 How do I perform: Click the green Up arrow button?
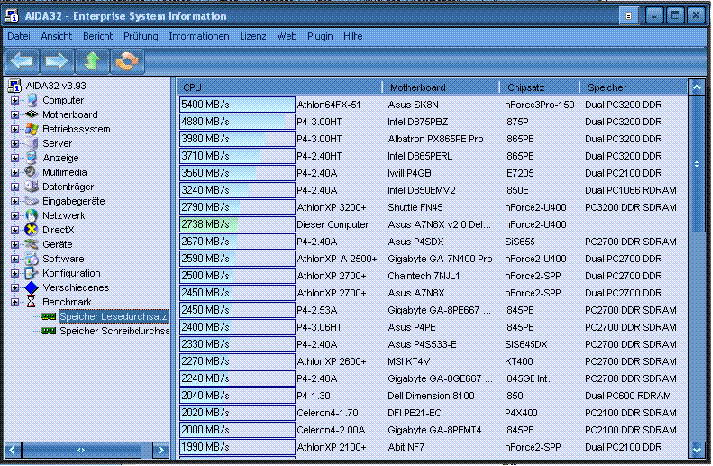92,61
